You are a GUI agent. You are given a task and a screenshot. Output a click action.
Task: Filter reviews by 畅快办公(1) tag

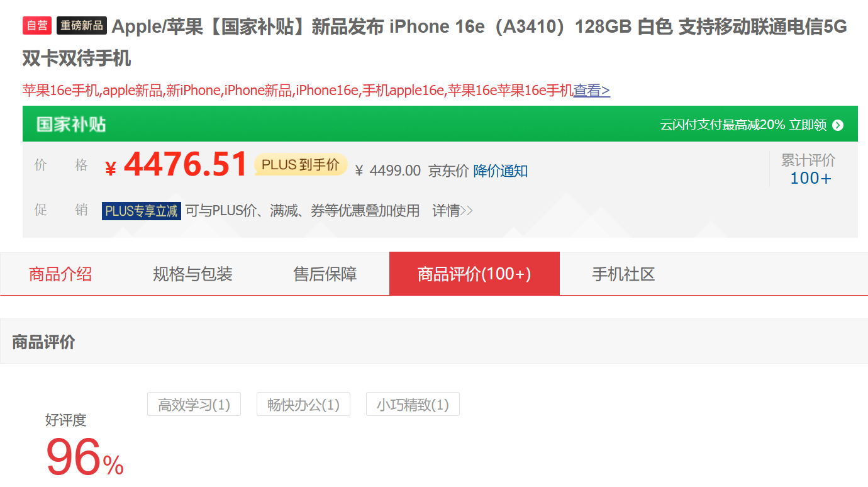303,405
